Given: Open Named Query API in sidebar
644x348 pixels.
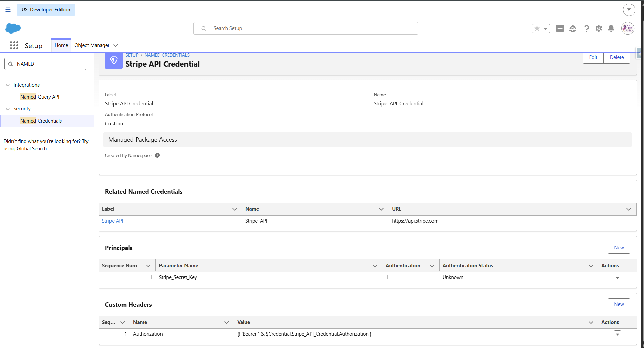Looking at the screenshot, I should (40, 97).
